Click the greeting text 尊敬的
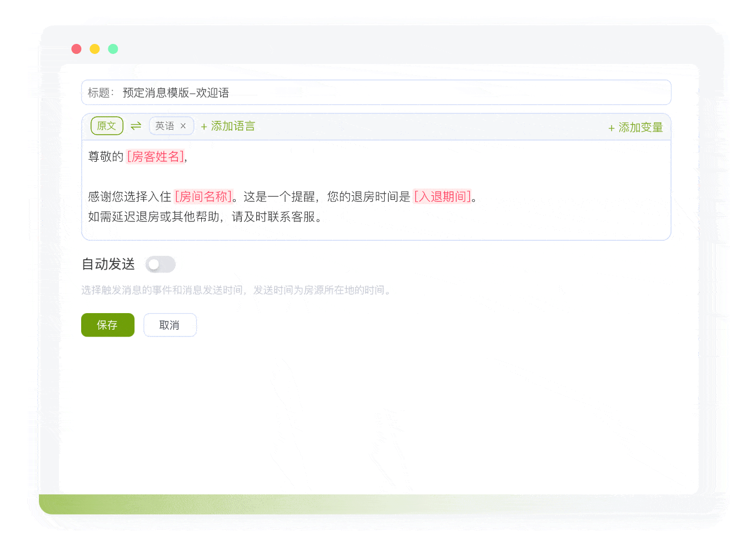 106,157
